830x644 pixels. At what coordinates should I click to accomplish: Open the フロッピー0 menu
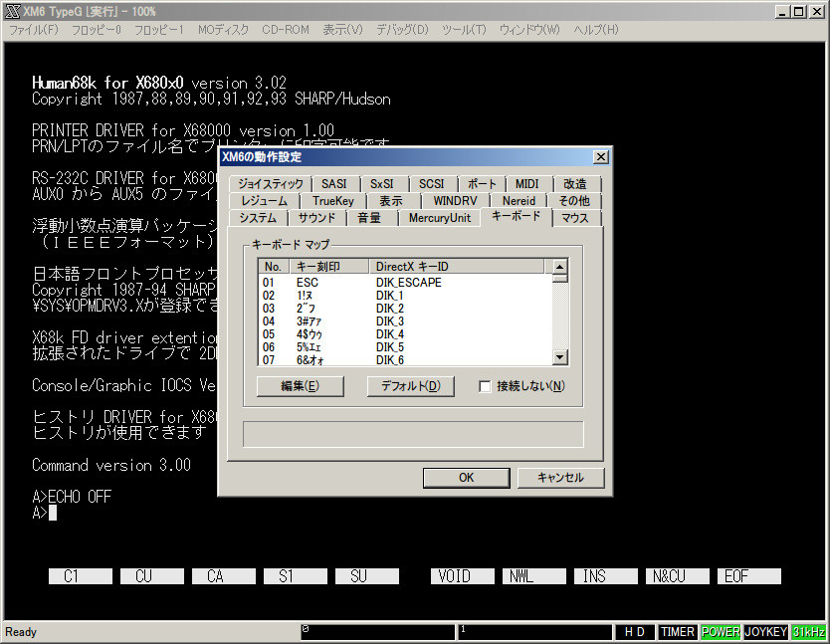tap(97, 30)
